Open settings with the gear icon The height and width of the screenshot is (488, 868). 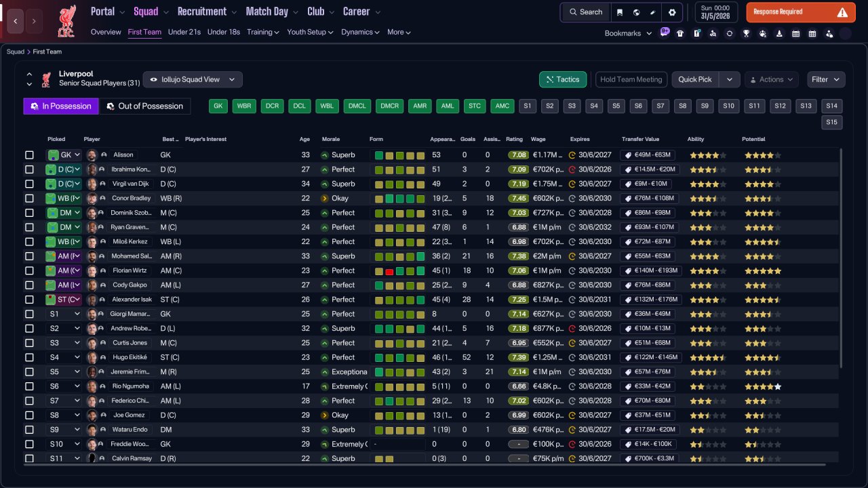click(672, 12)
